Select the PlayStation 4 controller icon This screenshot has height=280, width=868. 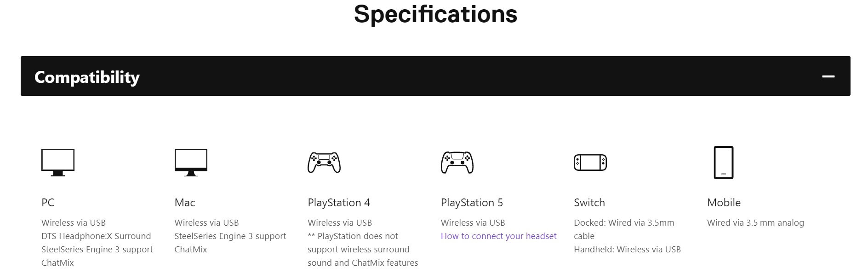[324, 162]
